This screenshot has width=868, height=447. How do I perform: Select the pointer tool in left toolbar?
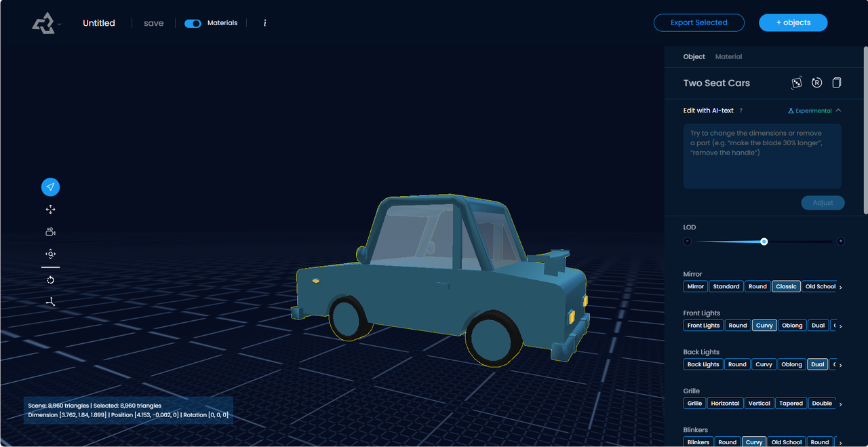[x=50, y=187]
